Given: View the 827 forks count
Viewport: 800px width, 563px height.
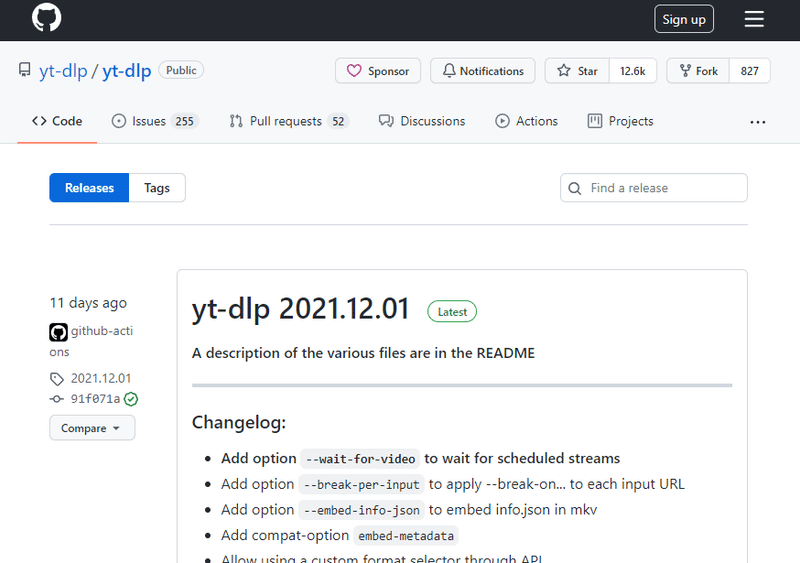Looking at the screenshot, I should pyautogui.click(x=749, y=71).
